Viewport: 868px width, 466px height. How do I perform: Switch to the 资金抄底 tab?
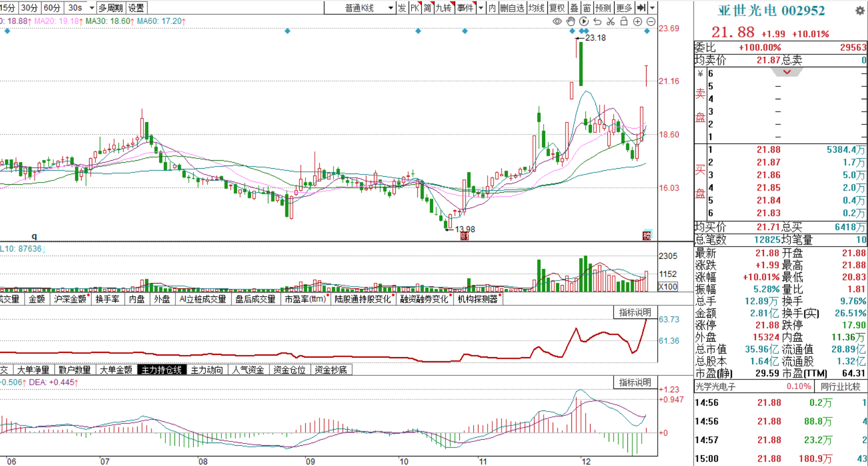tap(331, 369)
